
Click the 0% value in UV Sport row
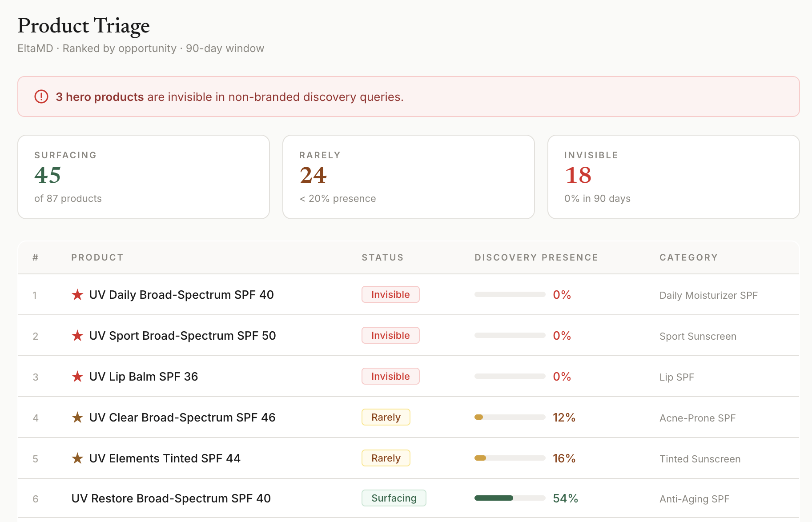point(562,336)
